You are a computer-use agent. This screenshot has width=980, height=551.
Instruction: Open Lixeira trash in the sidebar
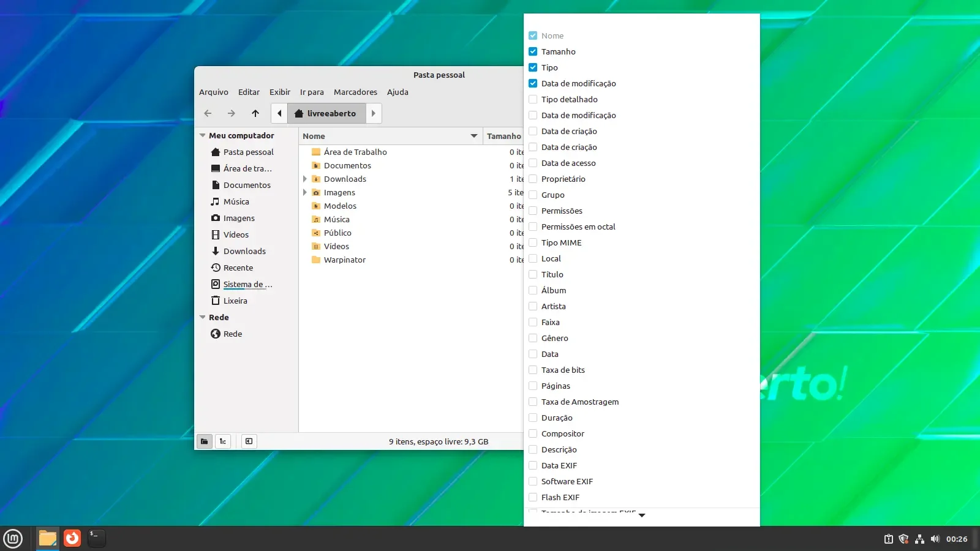(x=235, y=301)
